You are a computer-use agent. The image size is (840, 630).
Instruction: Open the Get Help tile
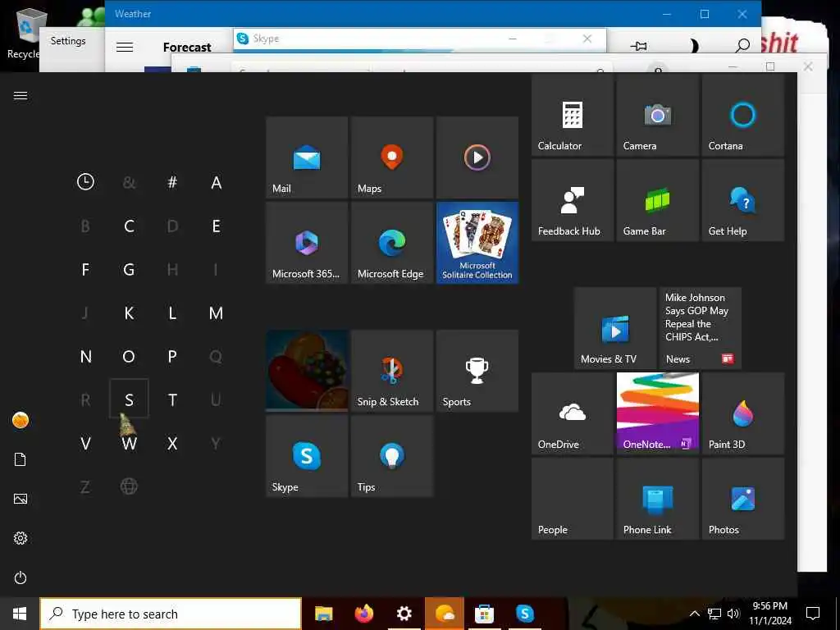[743, 200]
